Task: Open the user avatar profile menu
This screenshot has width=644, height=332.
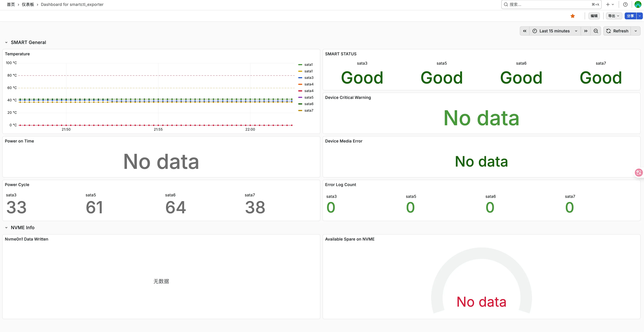Action: pos(638,4)
